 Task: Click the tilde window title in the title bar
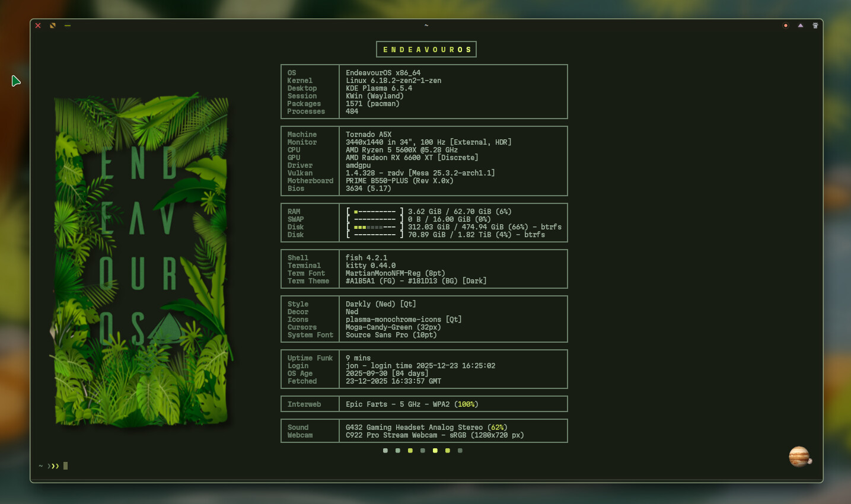click(426, 25)
